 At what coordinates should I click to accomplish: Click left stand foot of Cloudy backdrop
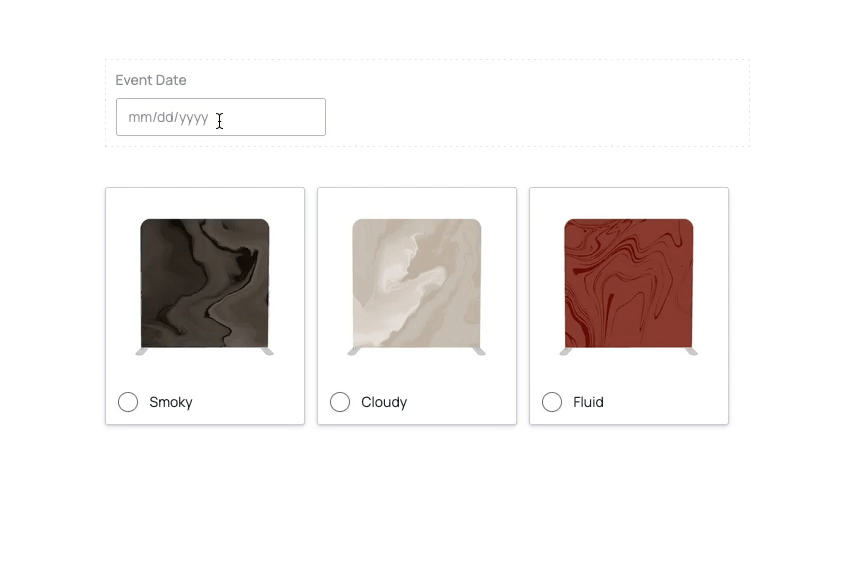(x=353, y=352)
